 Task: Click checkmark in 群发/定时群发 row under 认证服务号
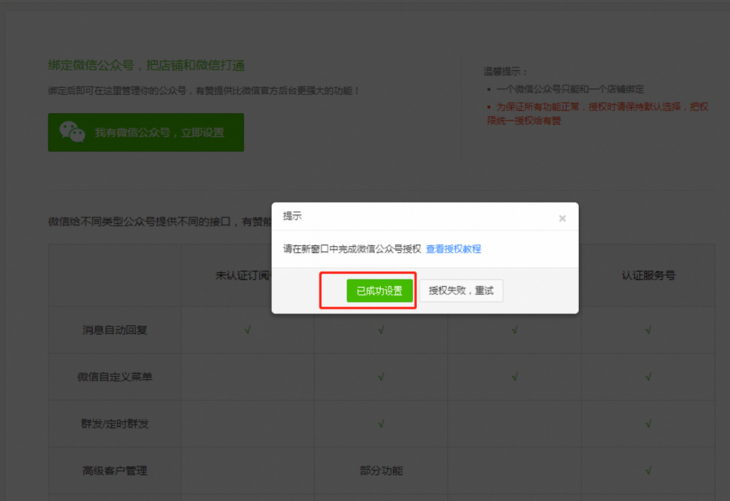point(648,424)
